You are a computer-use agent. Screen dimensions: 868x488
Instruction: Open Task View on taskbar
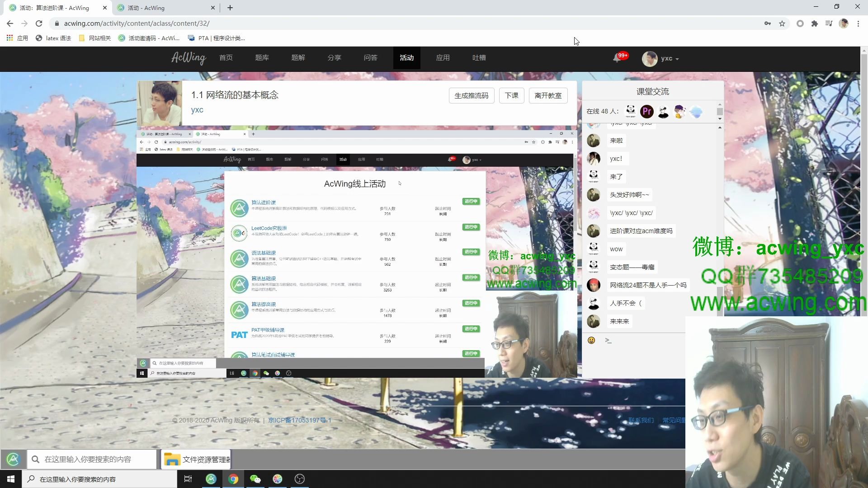[x=188, y=479]
